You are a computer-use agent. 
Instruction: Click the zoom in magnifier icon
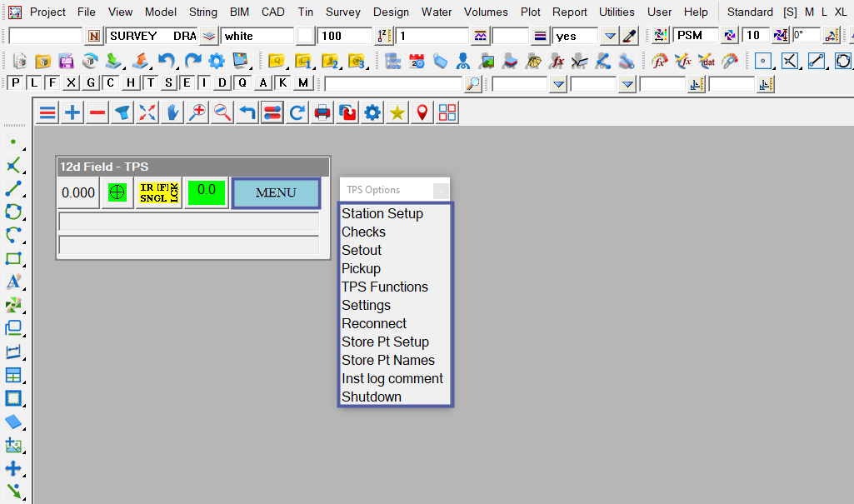click(x=197, y=113)
